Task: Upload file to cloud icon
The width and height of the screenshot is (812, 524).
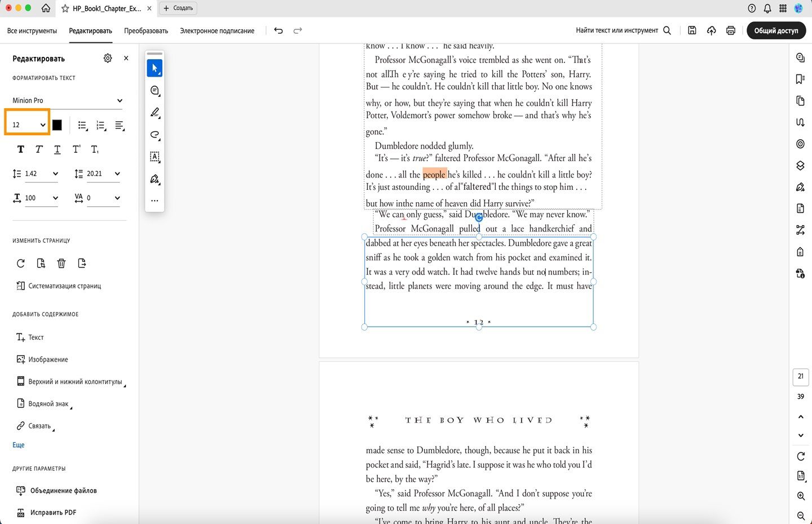Action: coord(712,30)
